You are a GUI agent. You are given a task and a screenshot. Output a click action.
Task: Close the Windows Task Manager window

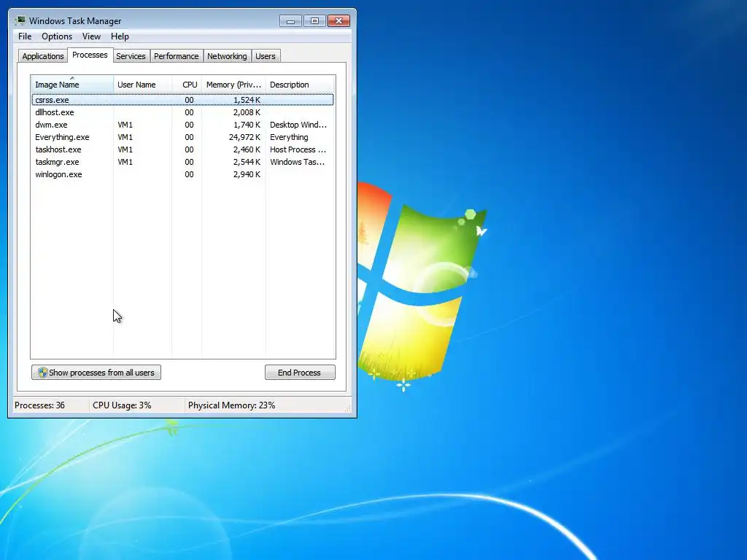point(338,21)
